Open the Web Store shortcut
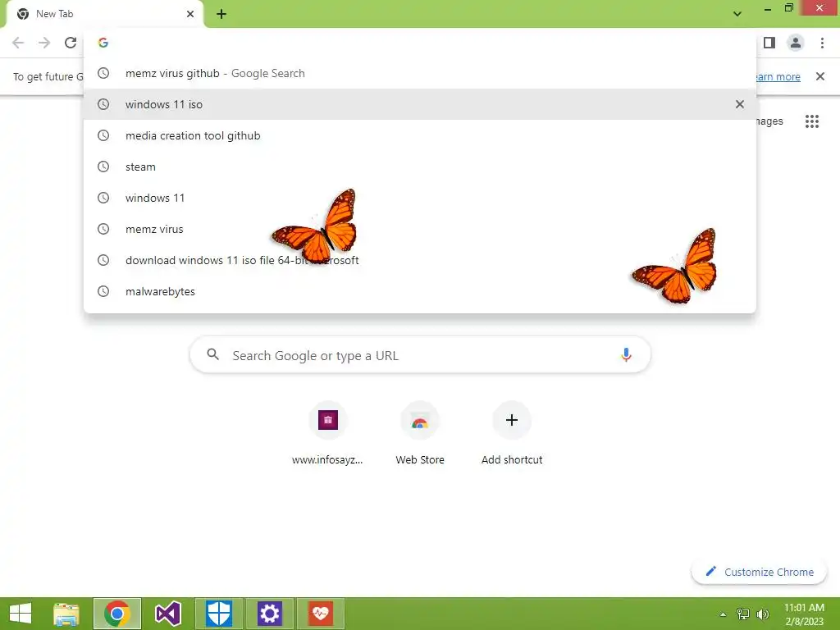This screenshot has width=840, height=630. pos(420,434)
